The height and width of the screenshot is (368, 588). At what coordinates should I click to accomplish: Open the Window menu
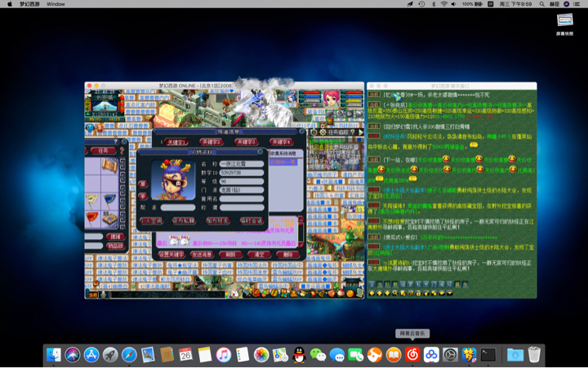coord(56,4)
